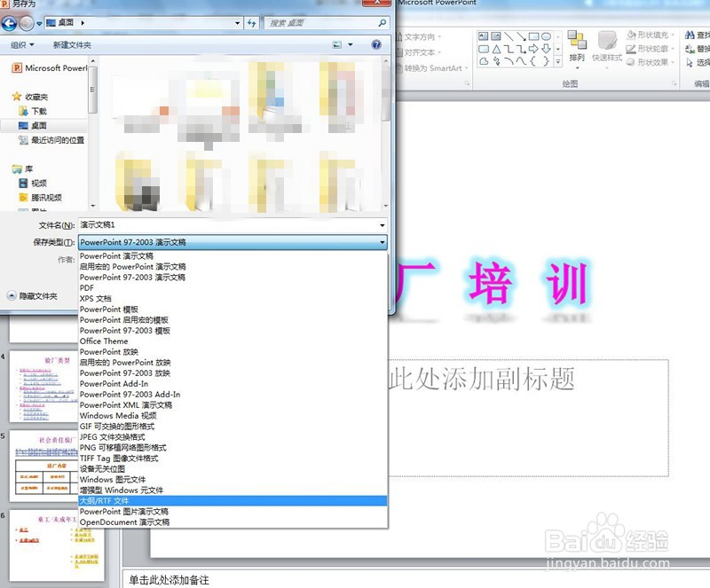Click Hide Folders (隐藏文件夹) button
710x588 pixels.
click(32, 296)
